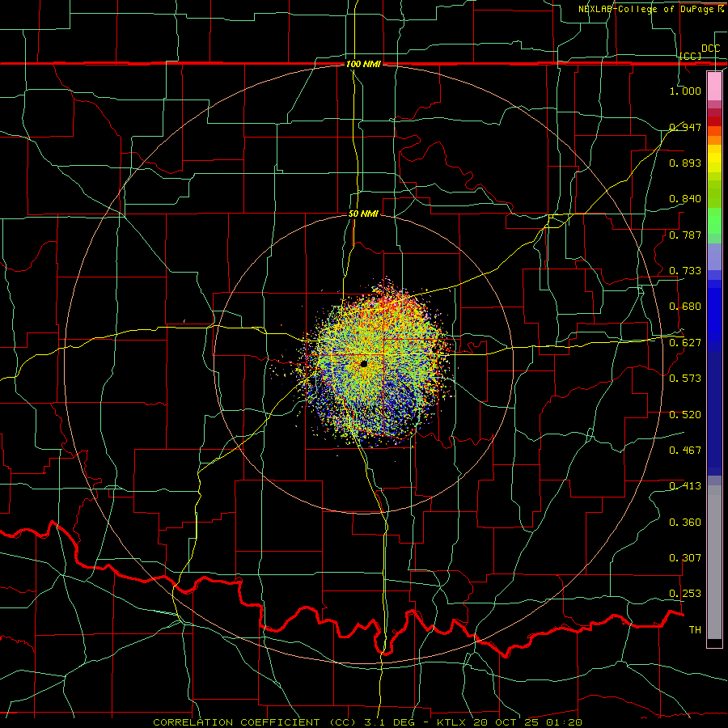Click the 0.520 scale value

[x=685, y=415]
